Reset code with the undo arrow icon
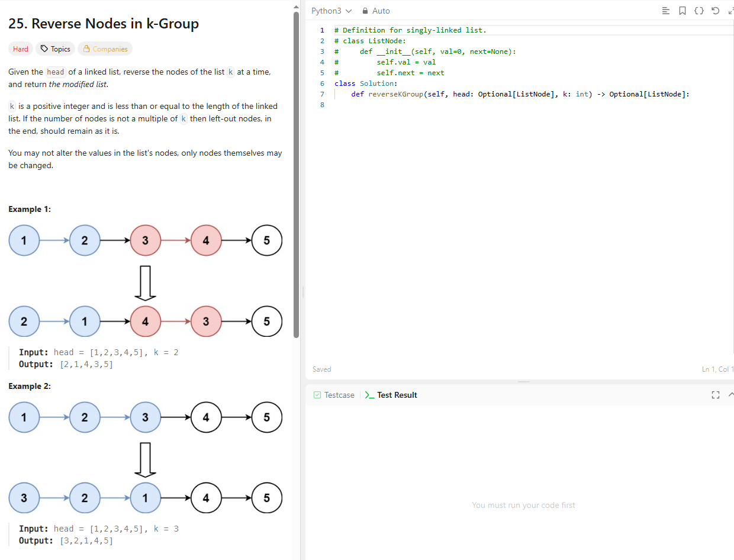This screenshot has width=734, height=560. (x=715, y=11)
